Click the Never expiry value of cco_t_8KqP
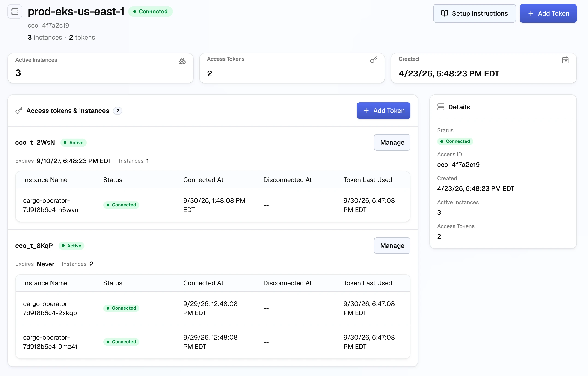 [x=45, y=264]
